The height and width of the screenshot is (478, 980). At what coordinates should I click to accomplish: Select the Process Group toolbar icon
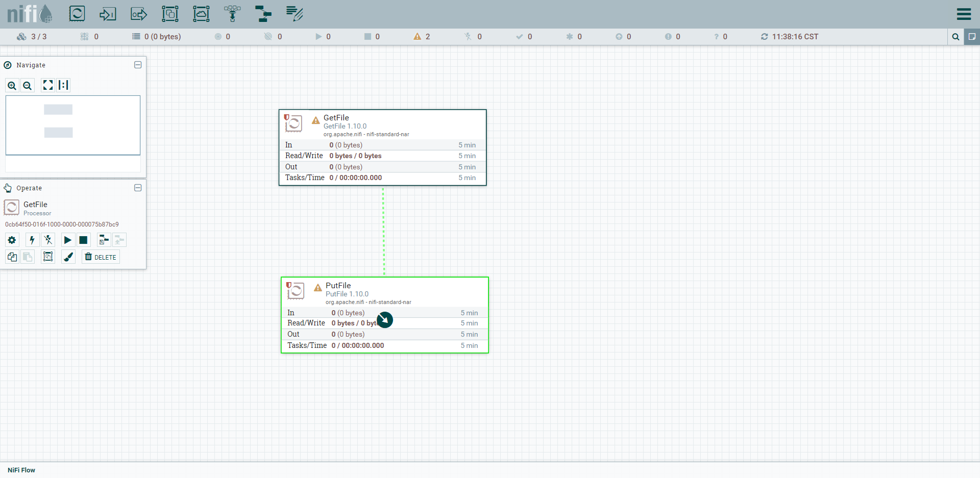tap(170, 14)
